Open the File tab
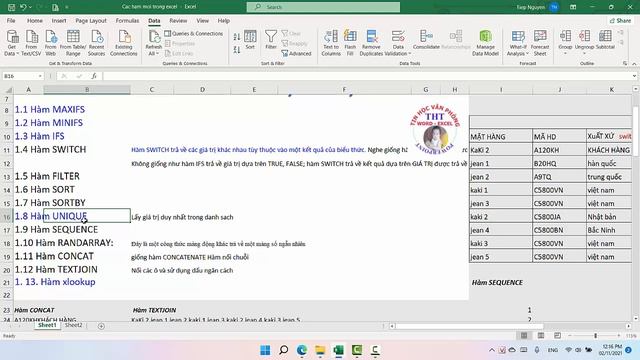This screenshot has height=360, width=640. click(11, 20)
